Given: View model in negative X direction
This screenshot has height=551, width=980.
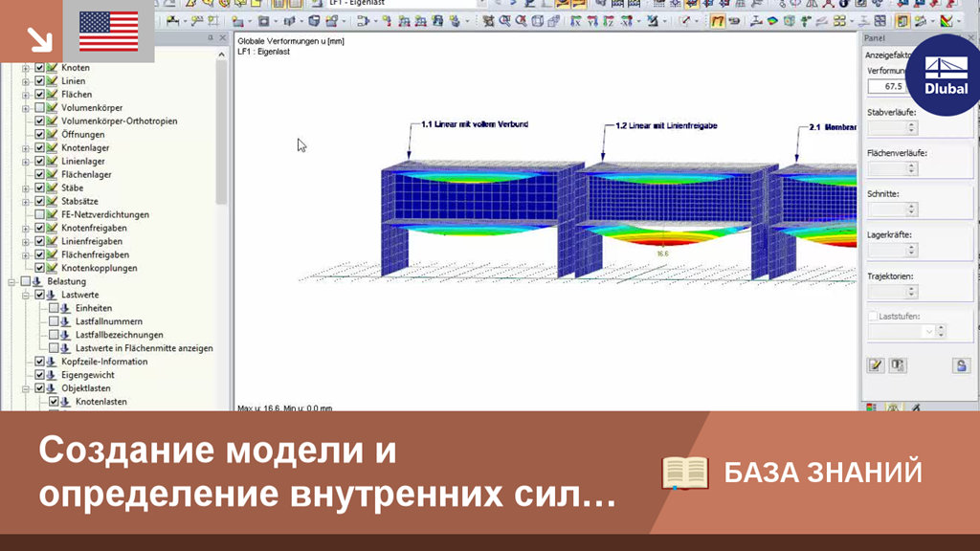Looking at the screenshot, I should tap(626, 21).
